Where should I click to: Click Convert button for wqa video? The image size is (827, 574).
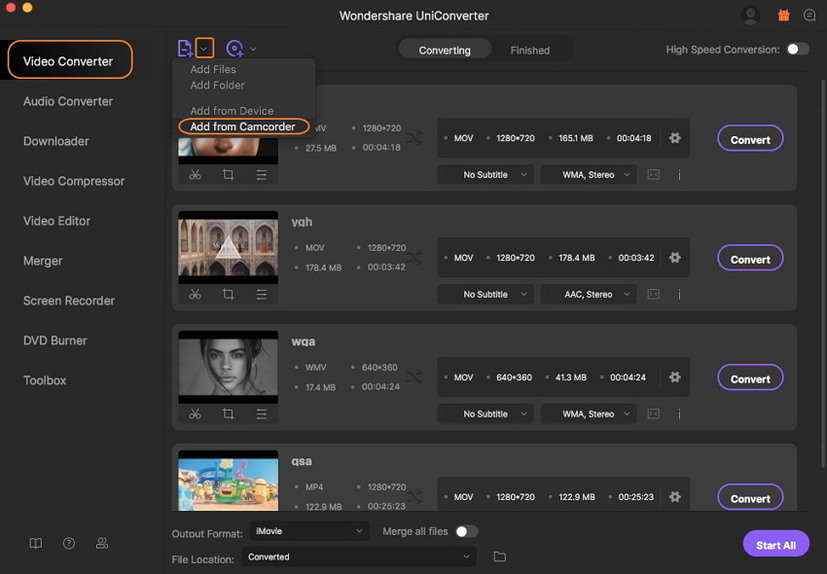(750, 378)
